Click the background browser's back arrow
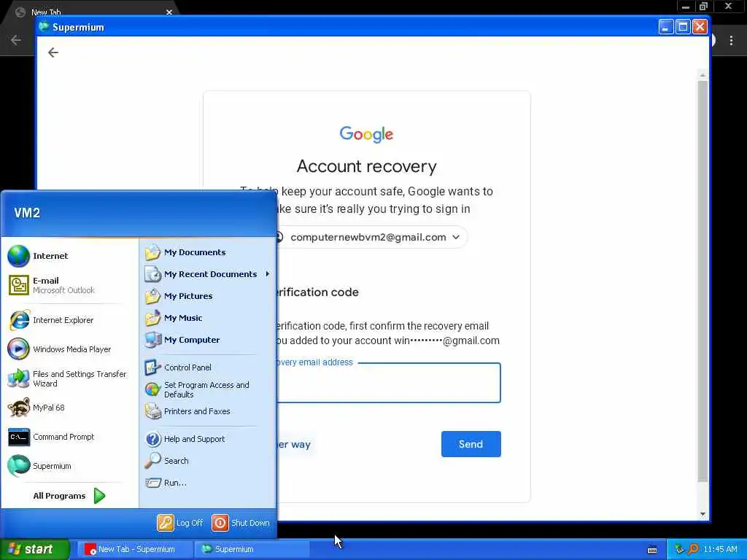 [x=16, y=40]
